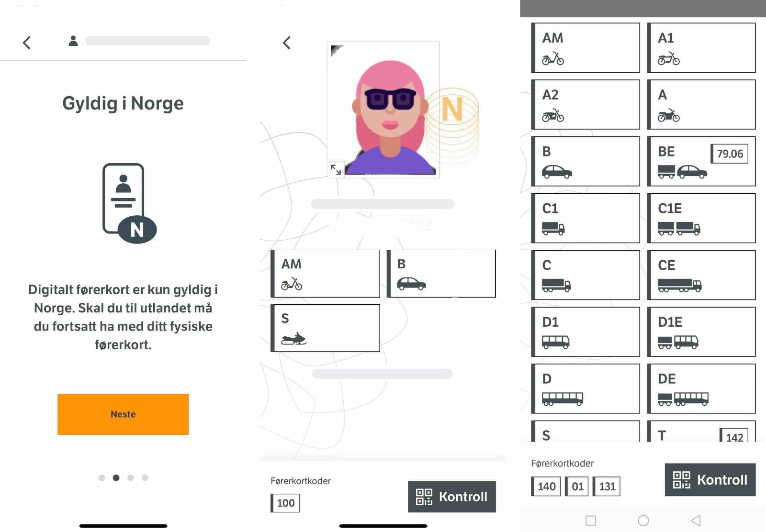The width and height of the screenshot is (766, 532).
Task: Open the D1 minibus category card
Action: (x=586, y=332)
